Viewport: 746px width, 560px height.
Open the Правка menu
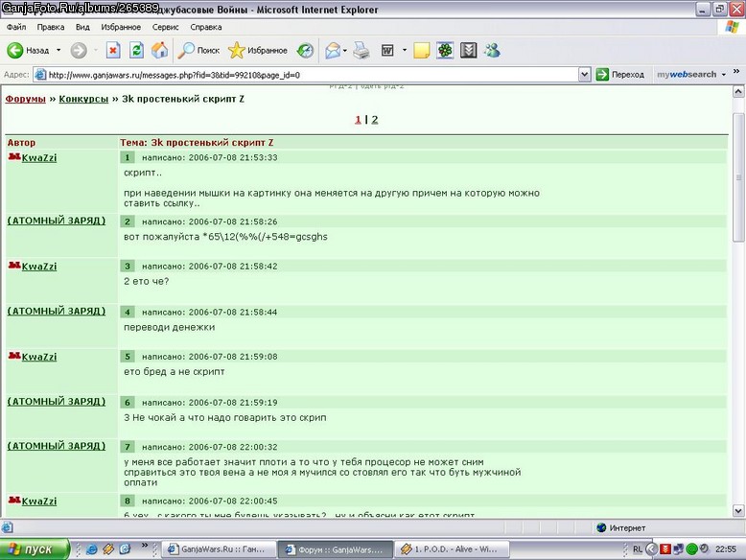pos(51,27)
